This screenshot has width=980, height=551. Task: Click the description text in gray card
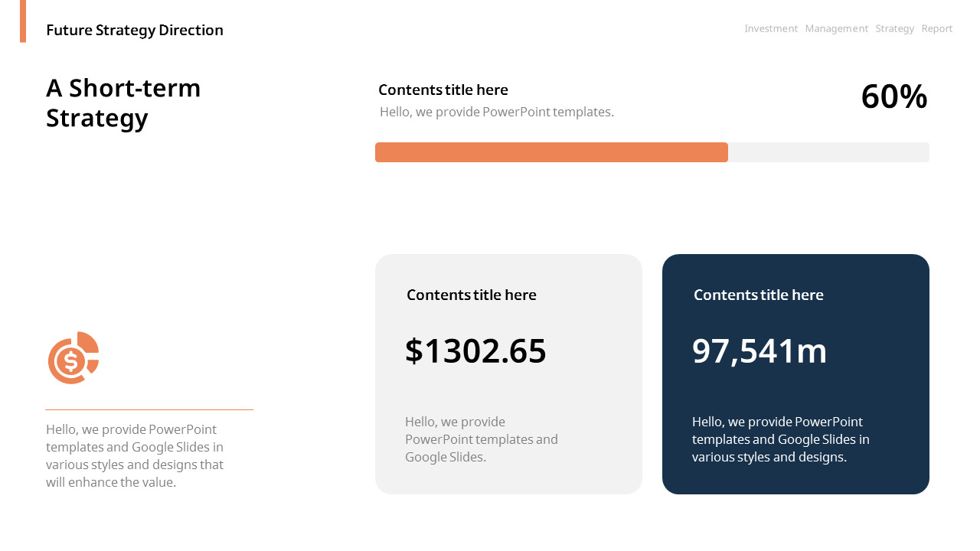(481, 439)
